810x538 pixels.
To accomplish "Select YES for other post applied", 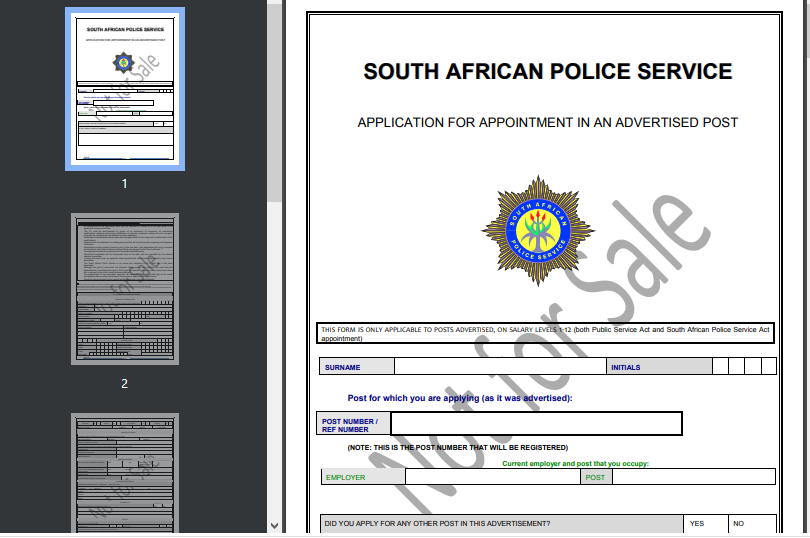I will click(706, 524).
